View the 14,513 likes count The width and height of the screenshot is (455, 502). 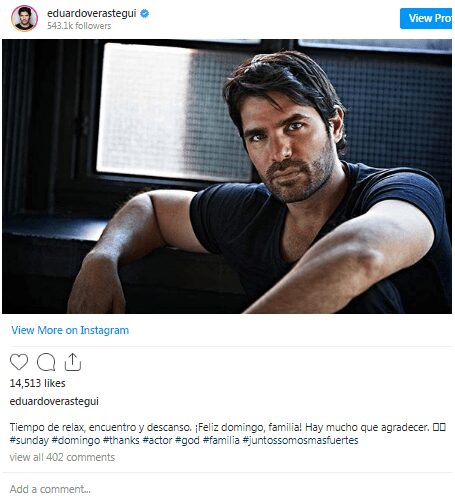[x=37, y=383]
